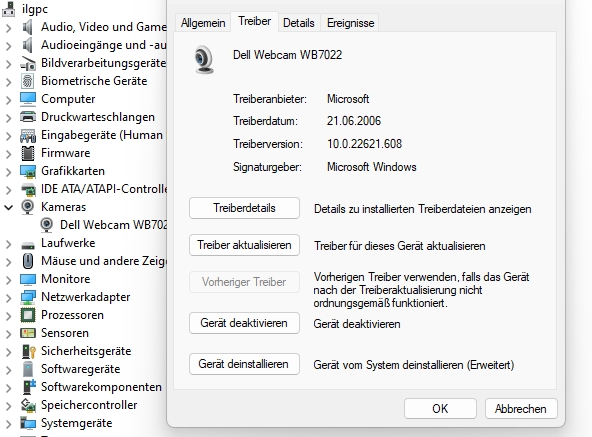This screenshot has width=592, height=437.
Task: Click the Softwarekomponenten puzzle icon
Action: pyautogui.click(x=29, y=387)
